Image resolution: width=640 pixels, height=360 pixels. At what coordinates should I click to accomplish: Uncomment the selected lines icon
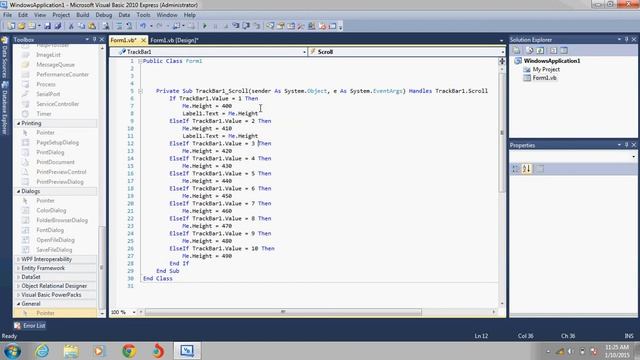(x=129, y=26)
